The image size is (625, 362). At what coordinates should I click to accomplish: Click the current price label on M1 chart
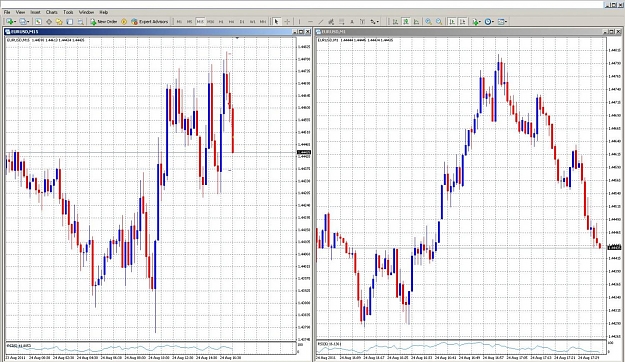click(x=614, y=248)
